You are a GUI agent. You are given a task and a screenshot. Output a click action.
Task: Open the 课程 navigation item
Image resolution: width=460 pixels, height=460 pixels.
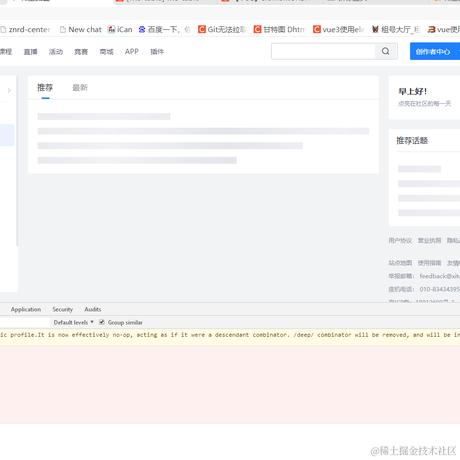pyautogui.click(x=6, y=52)
